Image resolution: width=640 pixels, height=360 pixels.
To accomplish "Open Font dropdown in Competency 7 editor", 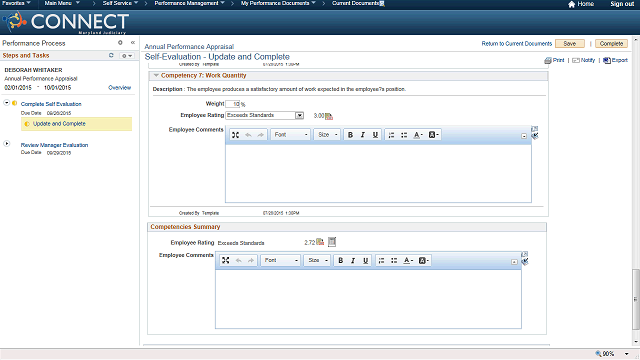I will point(291,135).
